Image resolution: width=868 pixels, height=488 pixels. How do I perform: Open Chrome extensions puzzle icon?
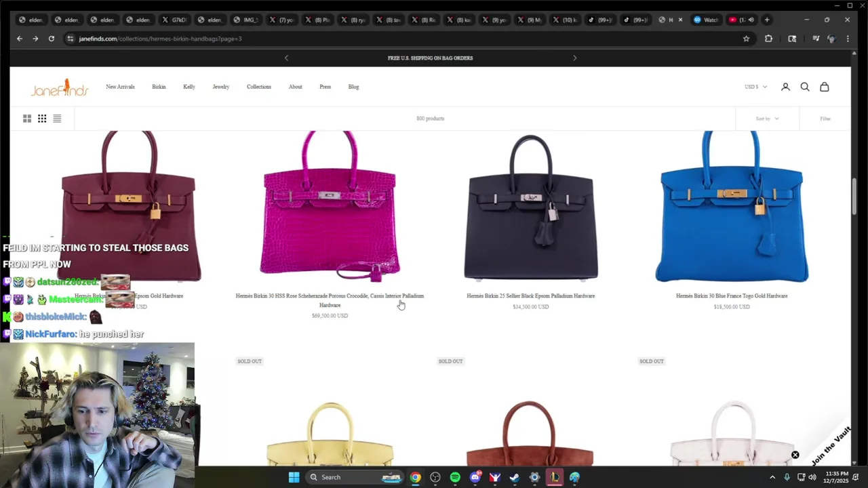coord(768,39)
